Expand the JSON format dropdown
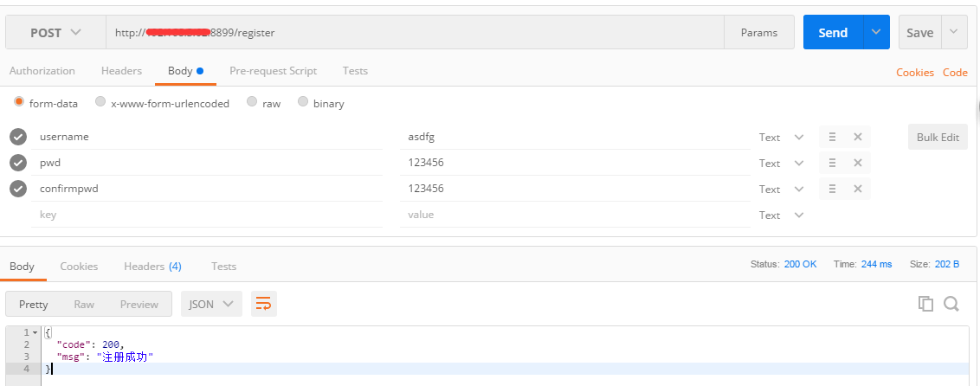The width and height of the screenshot is (980, 386). [211, 304]
